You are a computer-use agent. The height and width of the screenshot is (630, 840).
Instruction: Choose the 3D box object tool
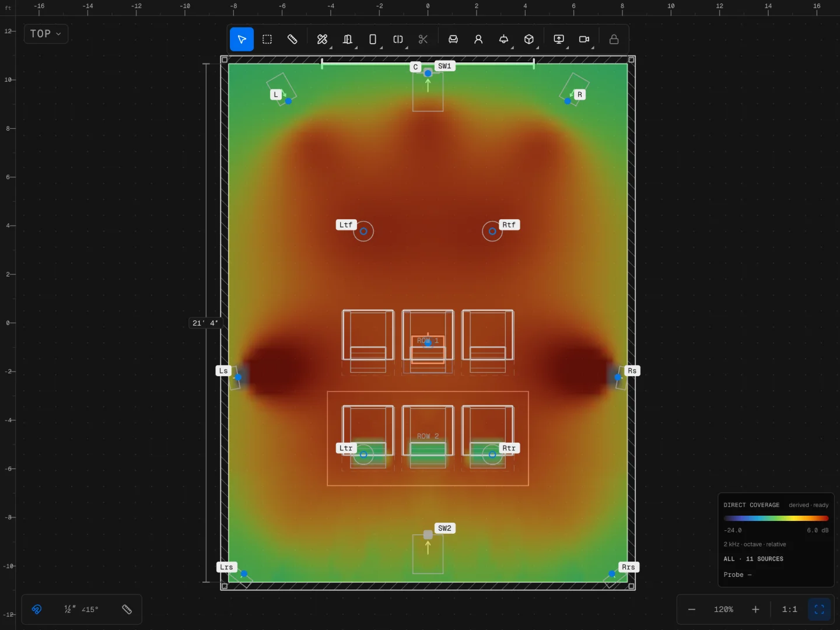point(528,39)
